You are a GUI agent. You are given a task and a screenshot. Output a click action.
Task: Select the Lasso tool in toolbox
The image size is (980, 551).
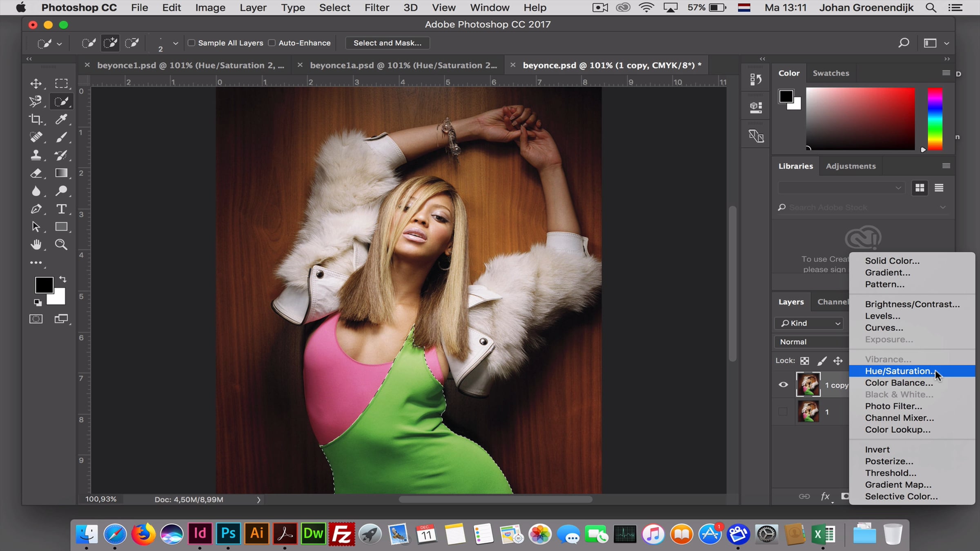[36, 101]
